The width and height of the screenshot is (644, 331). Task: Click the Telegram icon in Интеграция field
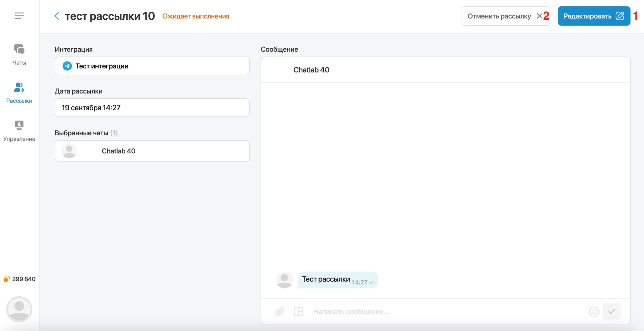67,66
